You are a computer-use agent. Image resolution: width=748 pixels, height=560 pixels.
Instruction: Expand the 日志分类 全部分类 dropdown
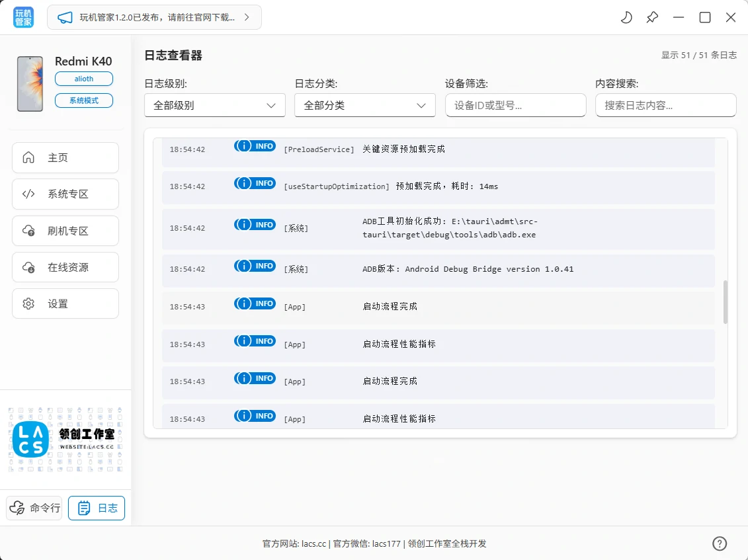pyautogui.click(x=364, y=105)
